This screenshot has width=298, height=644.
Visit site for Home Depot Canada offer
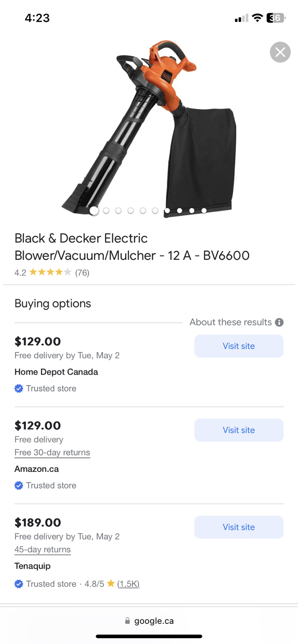(x=239, y=346)
